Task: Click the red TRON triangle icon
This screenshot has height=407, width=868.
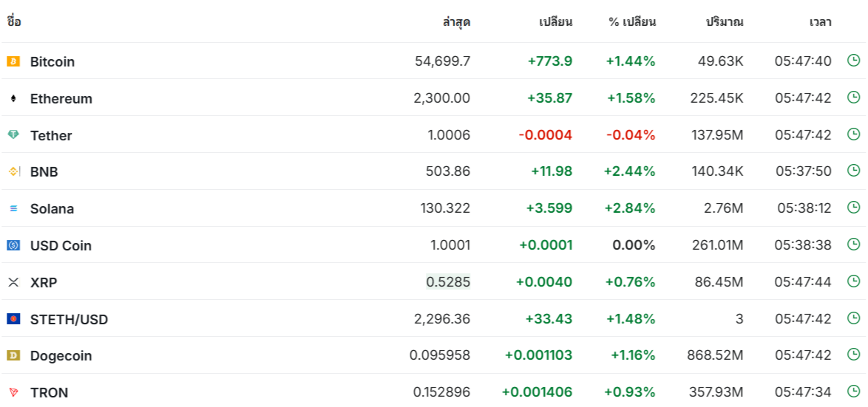Action: pos(13,393)
